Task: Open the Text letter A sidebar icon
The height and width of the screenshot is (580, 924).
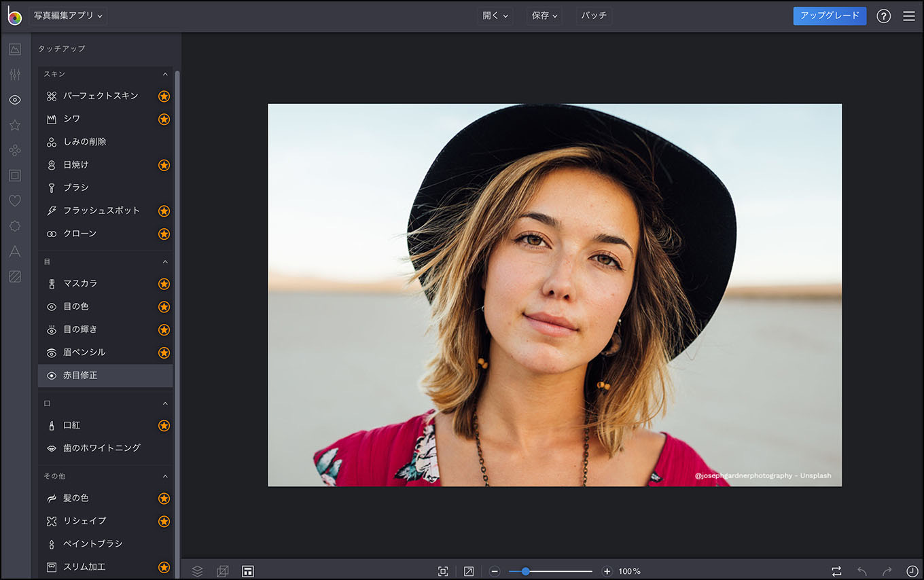Action: coord(15,251)
